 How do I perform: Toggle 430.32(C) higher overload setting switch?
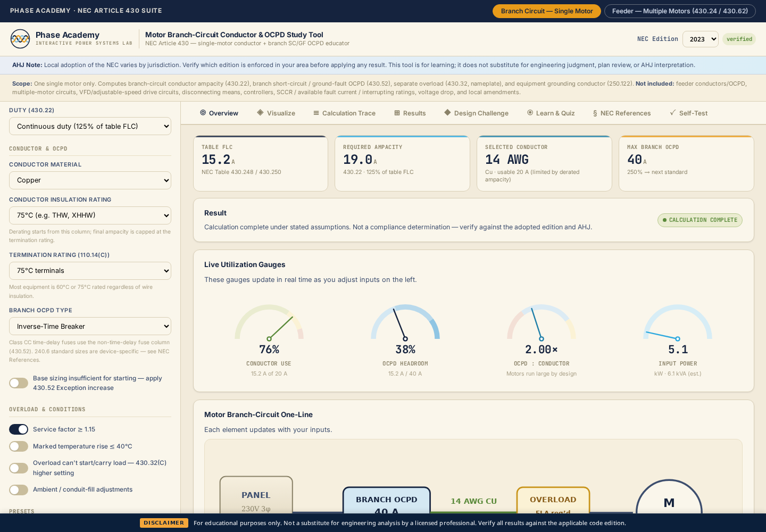pos(19,468)
